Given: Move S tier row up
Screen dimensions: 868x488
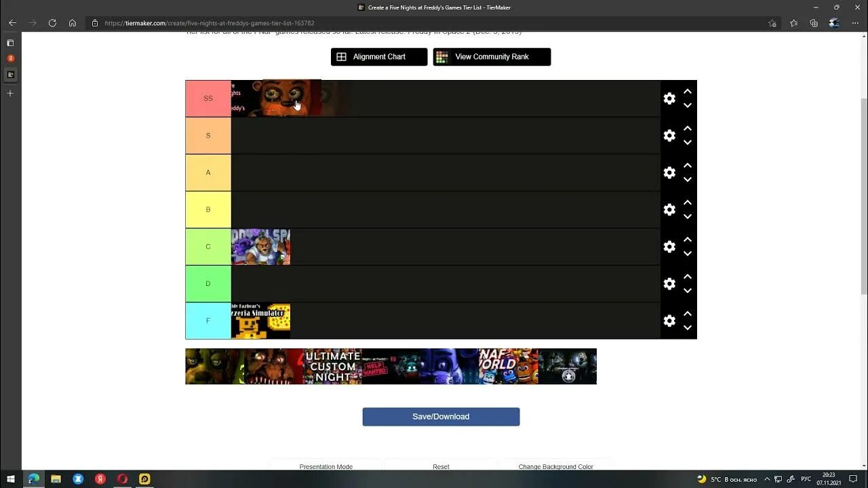Looking at the screenshot, I should click(x=688, y=128).
